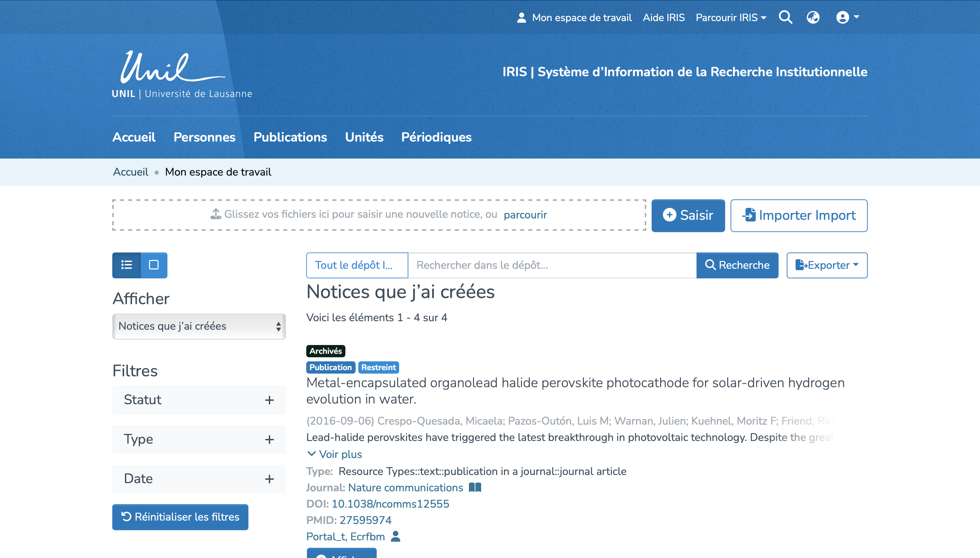Switch to detailed card view layout
This screenshot has width=980, height=558.
[x=154, y=265]
